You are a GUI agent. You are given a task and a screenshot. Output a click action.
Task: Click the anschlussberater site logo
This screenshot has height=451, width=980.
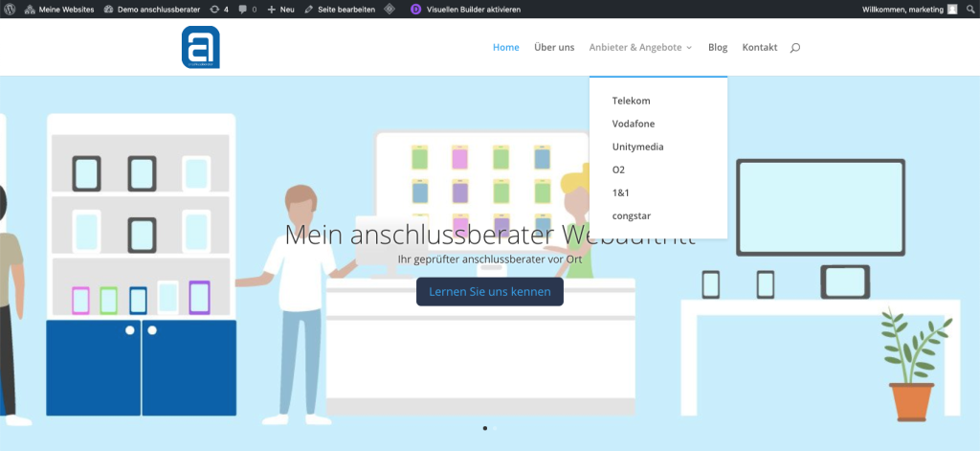pyautogui.click(x=201, y=47)
